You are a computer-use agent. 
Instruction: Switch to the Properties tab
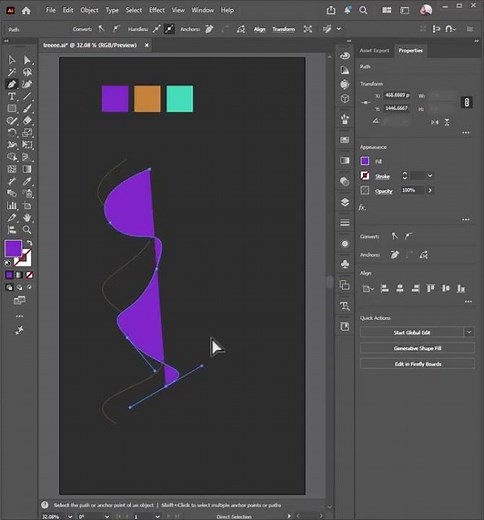pos(410,51)
